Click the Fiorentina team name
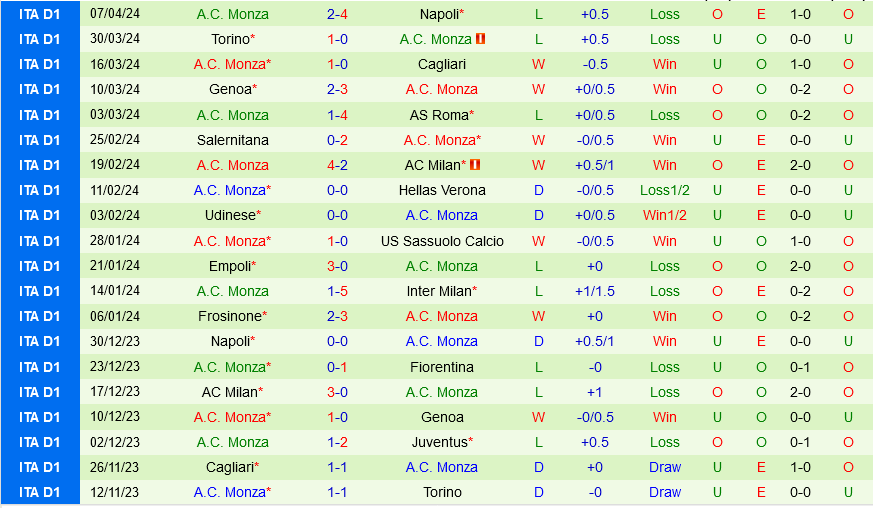This screenshot has height=508, width=873. point(442,367)
